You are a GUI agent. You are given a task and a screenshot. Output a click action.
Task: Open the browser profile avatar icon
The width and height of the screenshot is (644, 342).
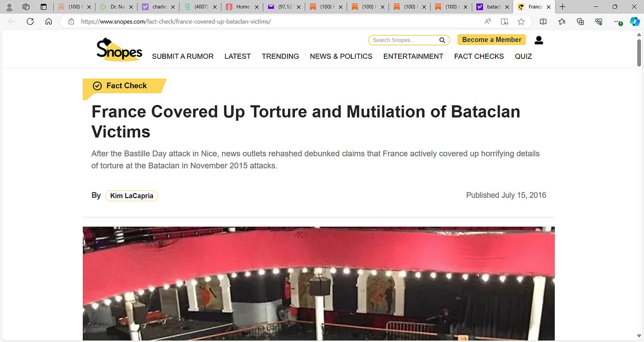[x=9, y=7]
